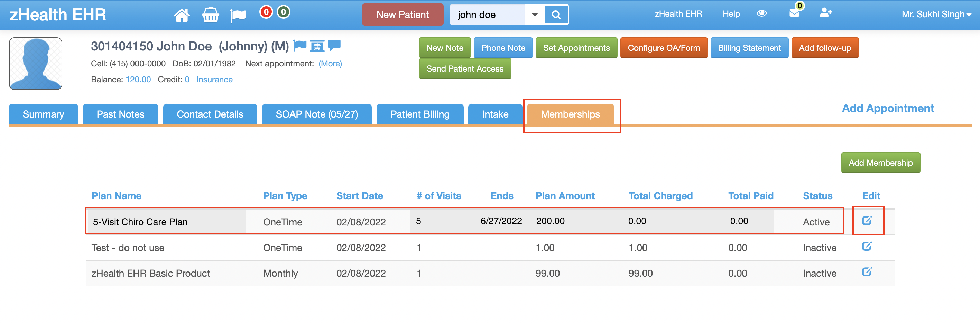Click the Monthly plan type cell

[x=280, y=273]
